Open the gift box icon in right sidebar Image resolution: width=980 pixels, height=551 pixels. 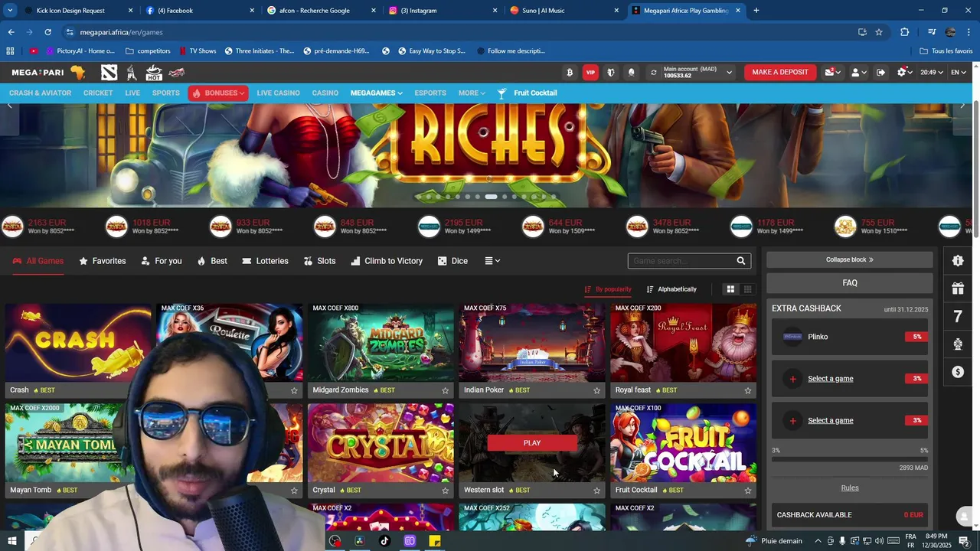click(x=958, y=289)
